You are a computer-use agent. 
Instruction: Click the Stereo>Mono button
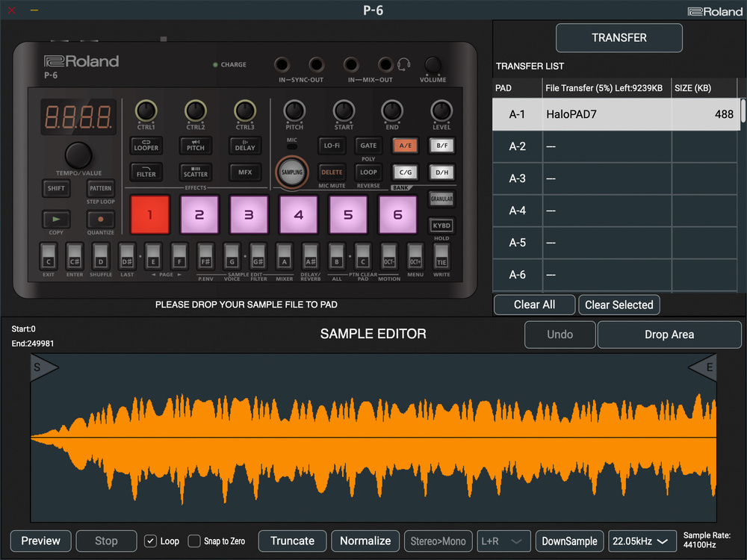point(438,541)
